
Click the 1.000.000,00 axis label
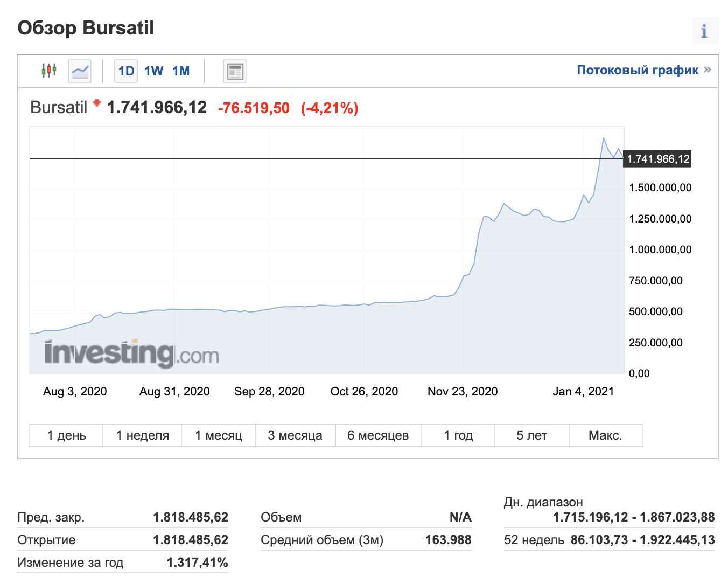(660, 249)
